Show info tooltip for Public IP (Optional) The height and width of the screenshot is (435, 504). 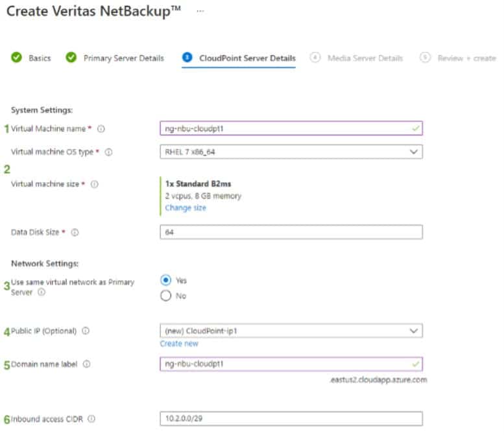click(86, 331)
